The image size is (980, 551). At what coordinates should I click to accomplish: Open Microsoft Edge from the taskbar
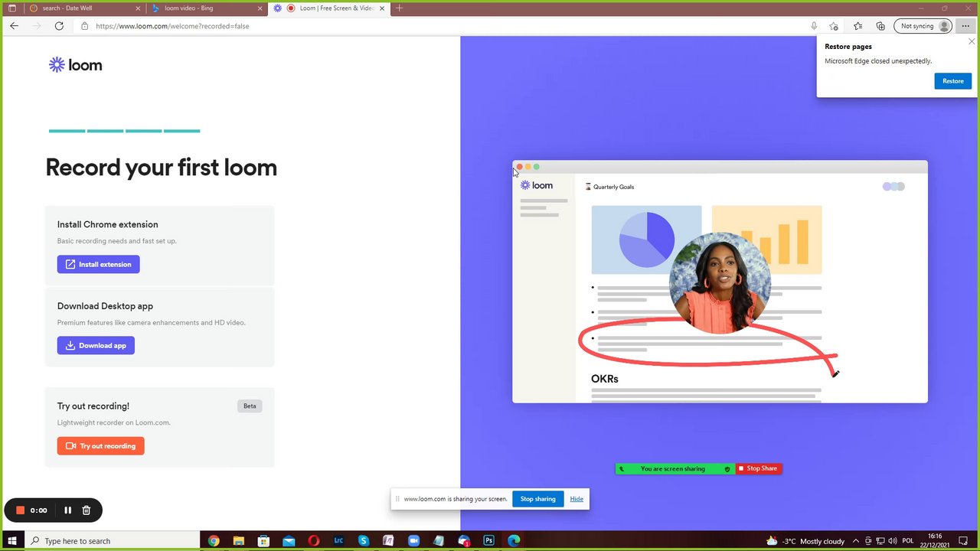tap(514, 541)
